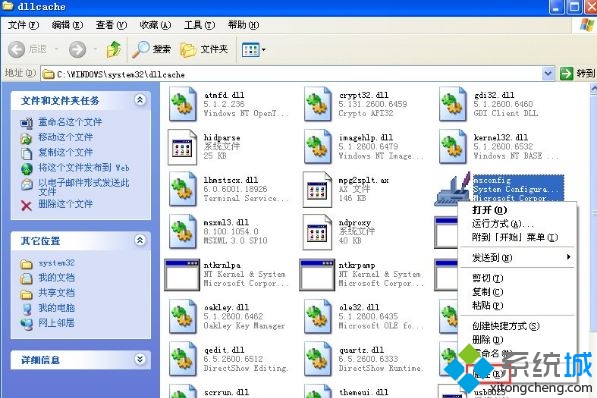Open the 帮助(H) menu
The width and height of the screenshot is (597, 398).
tap(243, 25)
